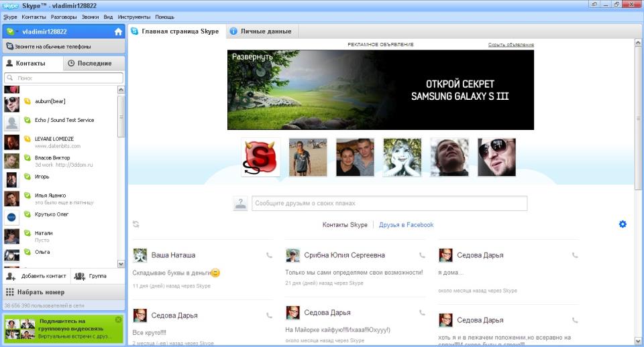Viewport: 644px width, 347px height.
Task: Click the status icon for Echo / Sound Test Service
Action: point(27,120)
